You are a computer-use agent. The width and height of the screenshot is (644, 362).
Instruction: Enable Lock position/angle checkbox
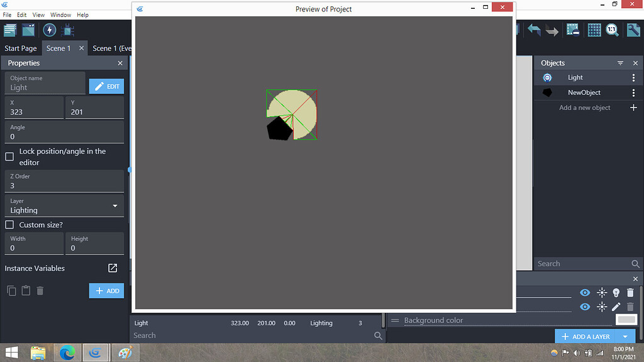click(x=9, y=157)
